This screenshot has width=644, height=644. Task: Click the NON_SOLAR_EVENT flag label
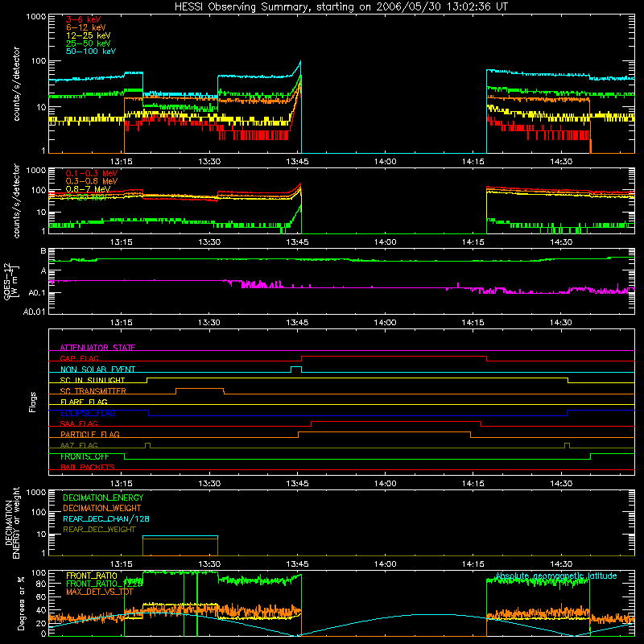(97, 369)
